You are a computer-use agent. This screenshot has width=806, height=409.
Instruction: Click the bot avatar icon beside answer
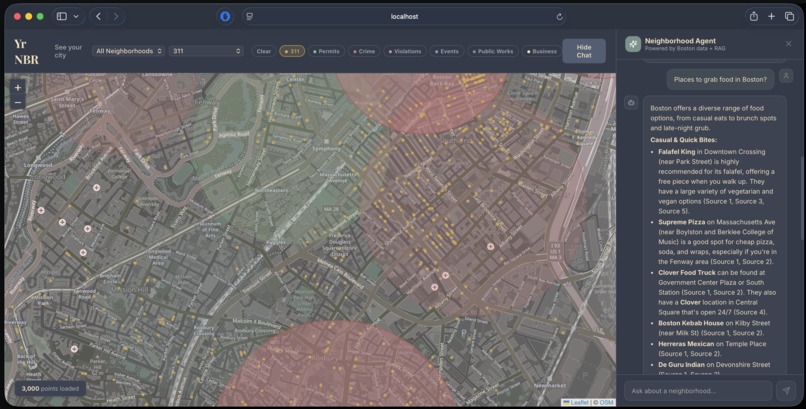(631, 103)
